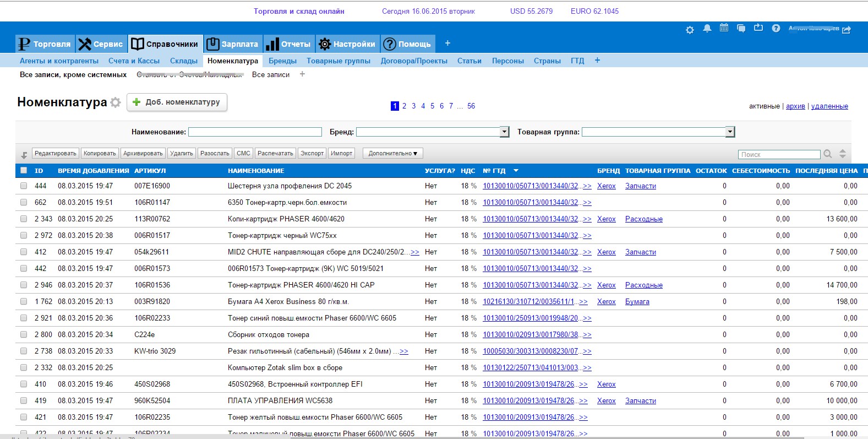Expand full name of Резак гильотинный item

[x=404, y=351]
